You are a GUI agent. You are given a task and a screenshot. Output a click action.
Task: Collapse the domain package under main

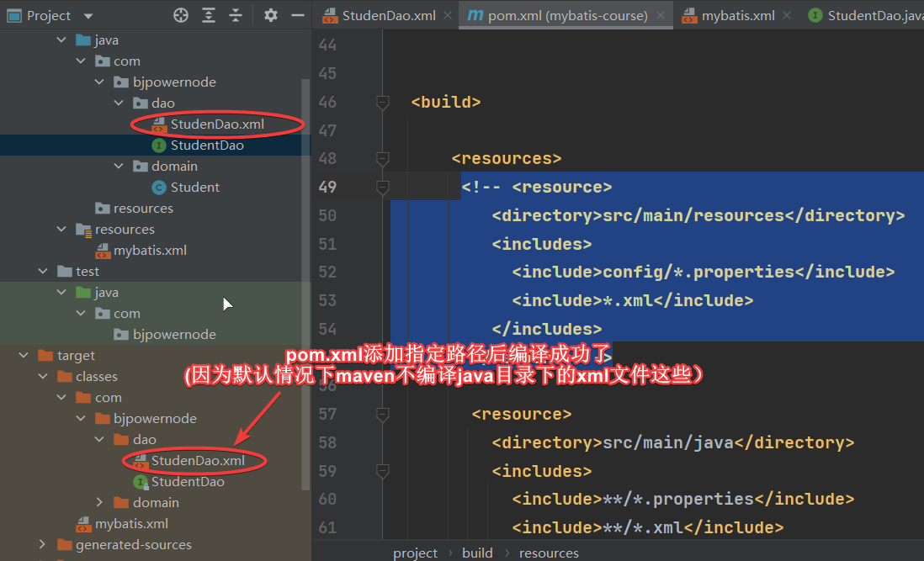[x=119, y=166]
